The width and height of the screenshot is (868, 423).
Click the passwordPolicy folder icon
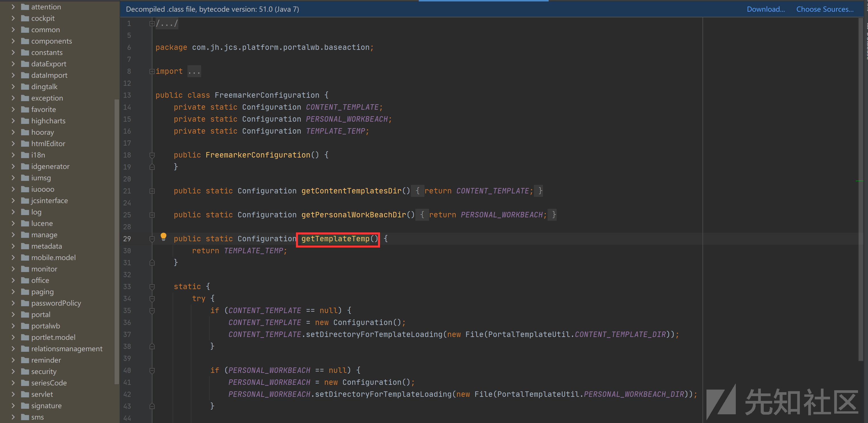25,303
